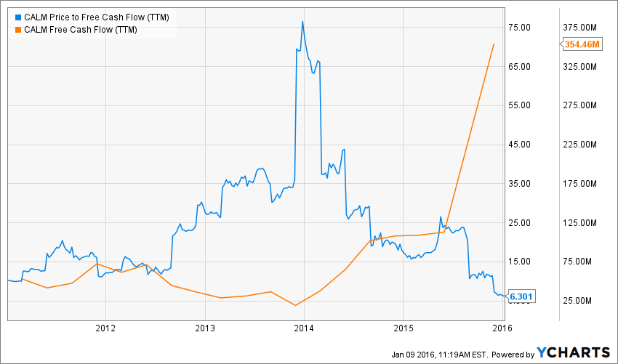This screenshot has height=364, width=618.
Task: Click the blue line peak near 2014
Action: click(302, 21)
